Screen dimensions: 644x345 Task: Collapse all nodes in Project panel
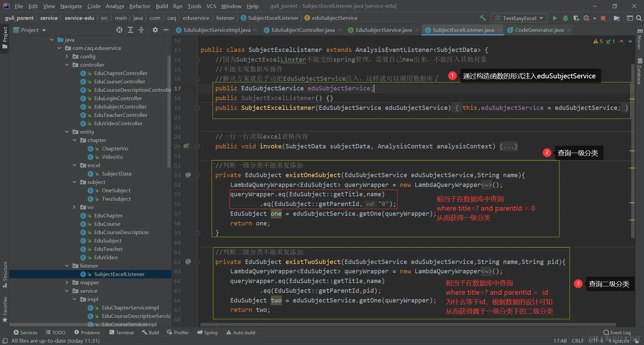tap(141, 30)
